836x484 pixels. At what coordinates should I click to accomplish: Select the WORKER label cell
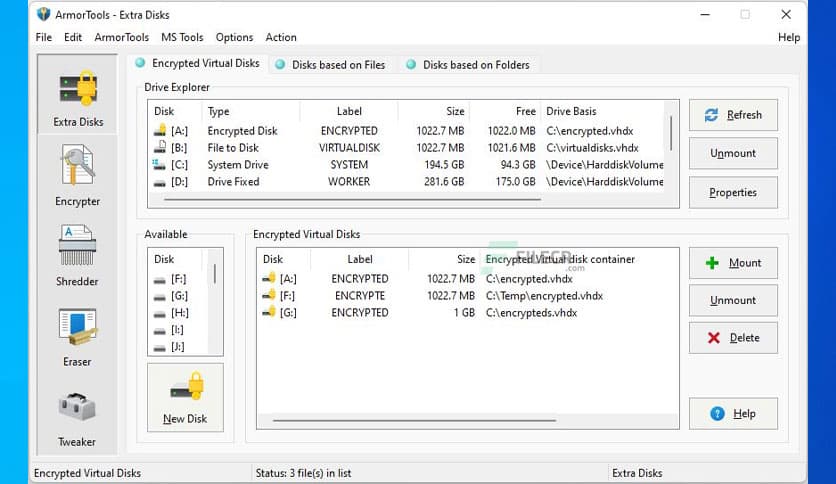pos(349,182)
